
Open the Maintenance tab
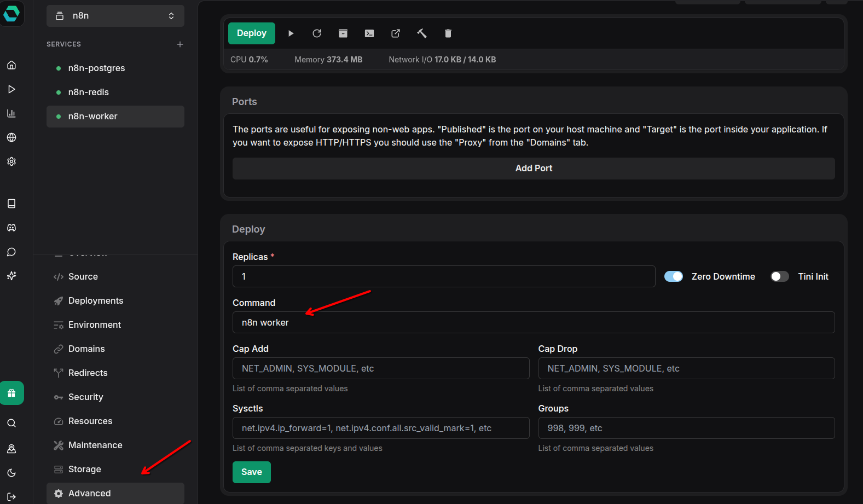pyautogui.click(x=115, y=445)
